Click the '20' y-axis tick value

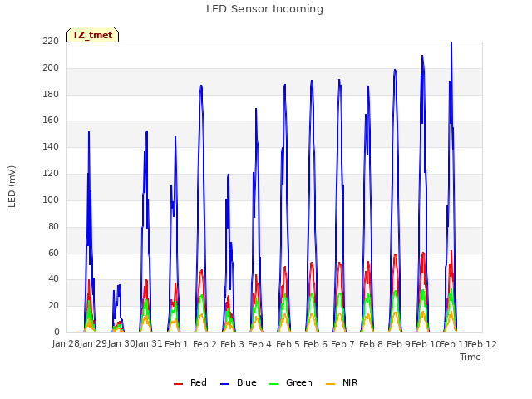pos(53,306)
